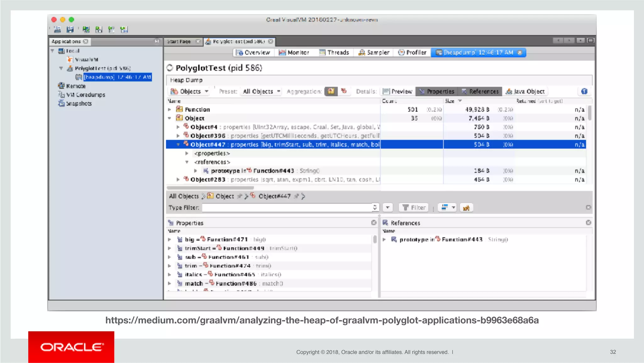The height and width of the screenshot is (363, 644).
Task: Minimize the Applications panel
Action: (x=157, y=41)
